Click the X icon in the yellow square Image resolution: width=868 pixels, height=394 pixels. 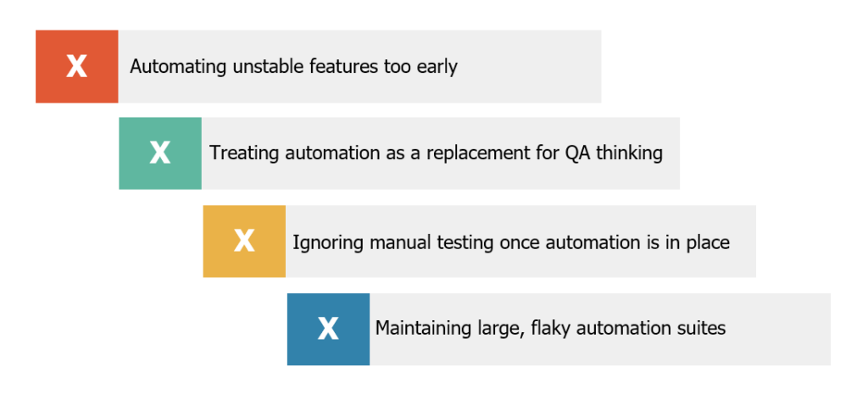click(x=244, y=241)
